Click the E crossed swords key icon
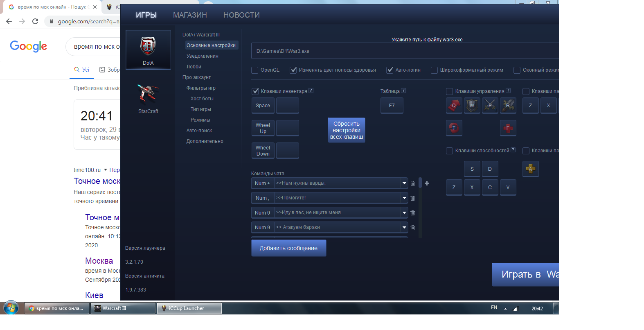 [x=490, y=106]
